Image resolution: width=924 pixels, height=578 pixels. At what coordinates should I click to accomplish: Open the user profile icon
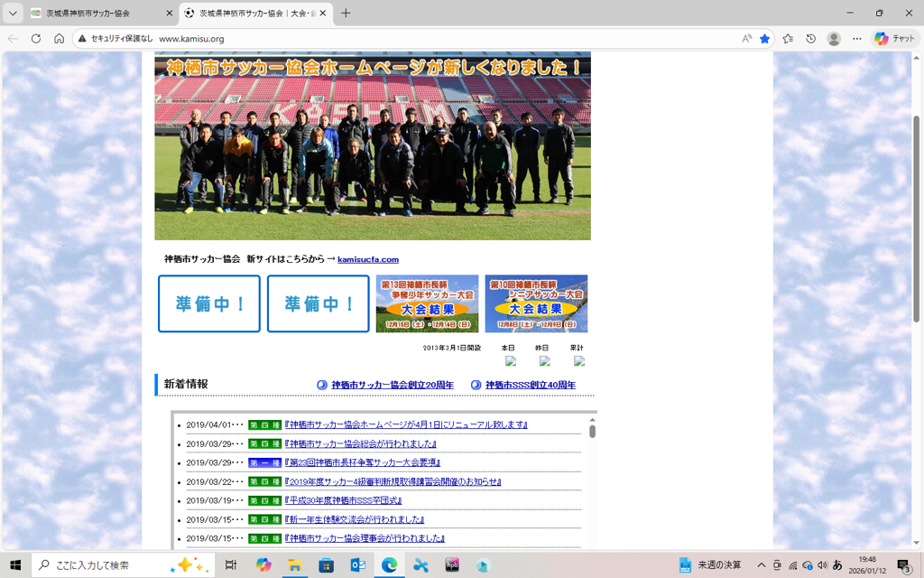tap(834, 39)
